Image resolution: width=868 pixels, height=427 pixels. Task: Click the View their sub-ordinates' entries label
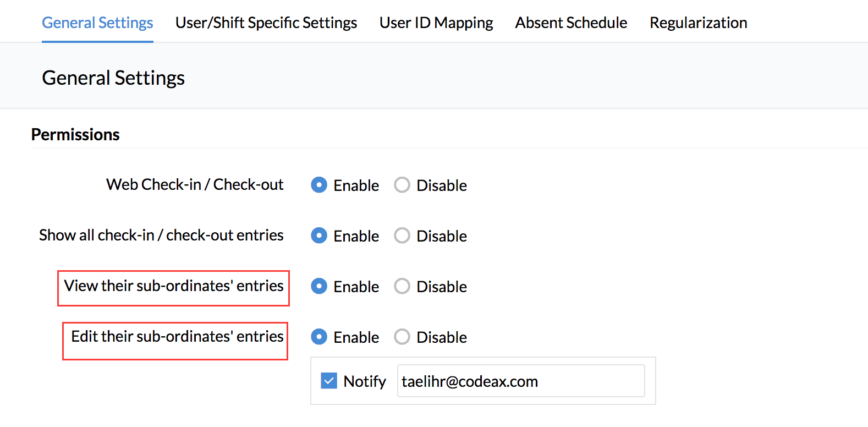click(x=174, y=286)
